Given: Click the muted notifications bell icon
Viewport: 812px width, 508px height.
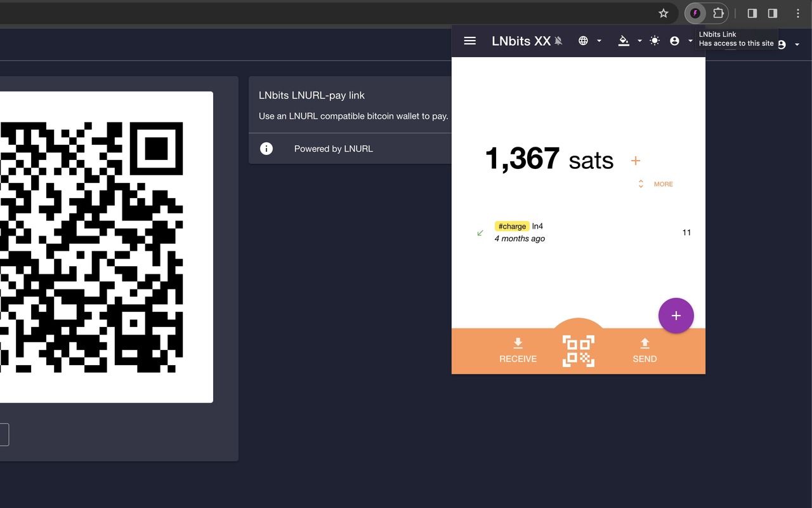Looking at the screenshot, I should pos(558,41).
